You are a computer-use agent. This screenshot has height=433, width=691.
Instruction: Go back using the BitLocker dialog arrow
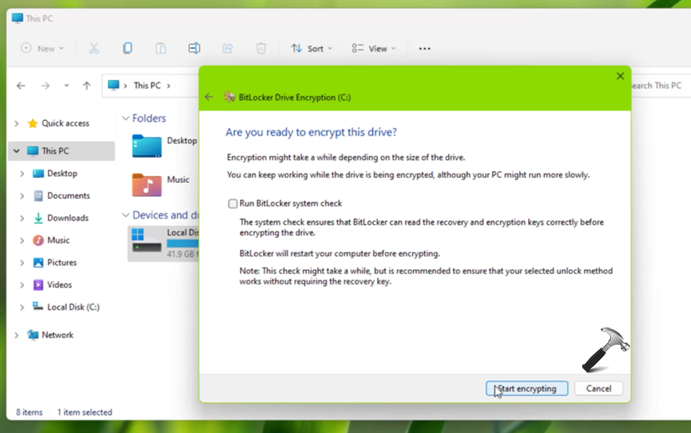(209, 97)
